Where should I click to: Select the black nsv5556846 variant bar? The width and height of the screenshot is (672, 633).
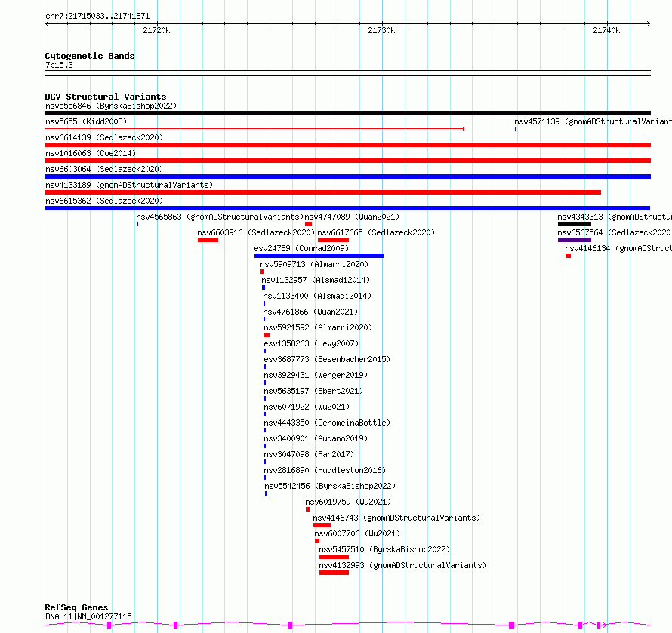point(347,113)
